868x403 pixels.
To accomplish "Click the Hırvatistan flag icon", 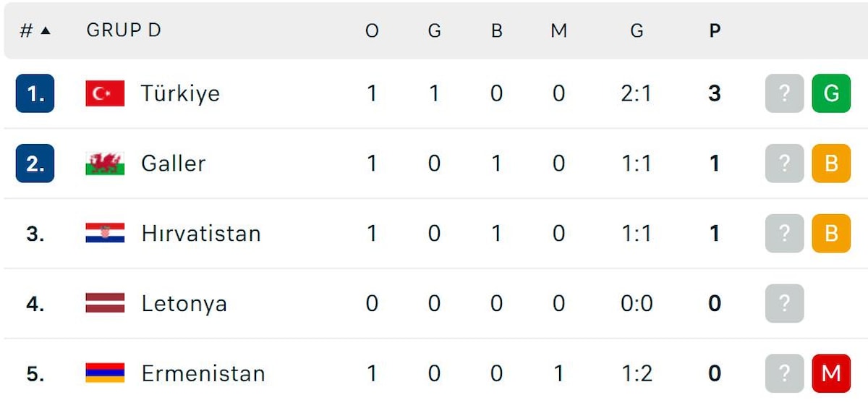I will click(105, 233).
